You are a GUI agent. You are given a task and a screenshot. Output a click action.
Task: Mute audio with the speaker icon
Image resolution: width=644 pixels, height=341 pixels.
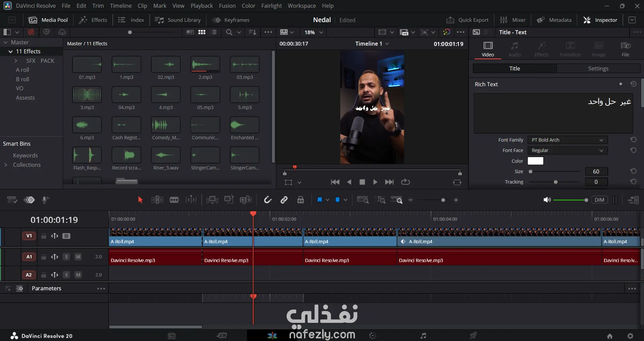point(547,200)
